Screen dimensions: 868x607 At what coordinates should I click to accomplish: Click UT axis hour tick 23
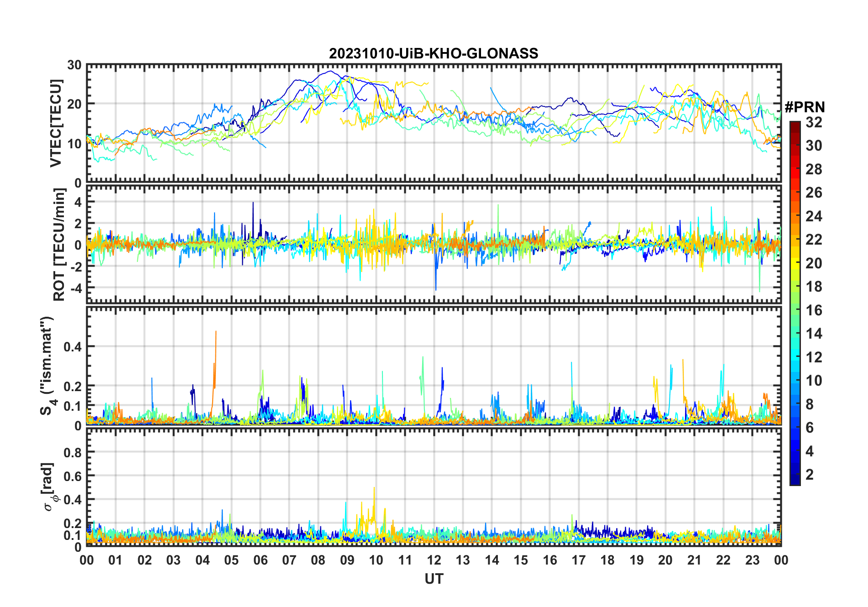click(752, 560)
